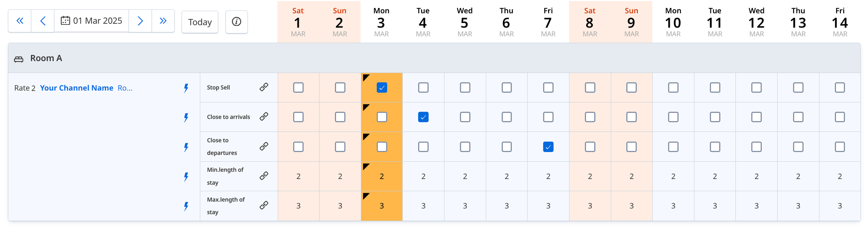Click the lightning bolt icon for Stop Sell
This screenshot has width=868, height=230.
click(186, 88)
